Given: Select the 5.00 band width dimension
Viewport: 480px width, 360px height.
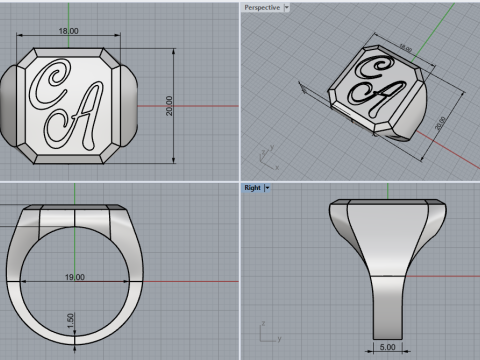Looking at the screenshot, I should coord(387,347).
